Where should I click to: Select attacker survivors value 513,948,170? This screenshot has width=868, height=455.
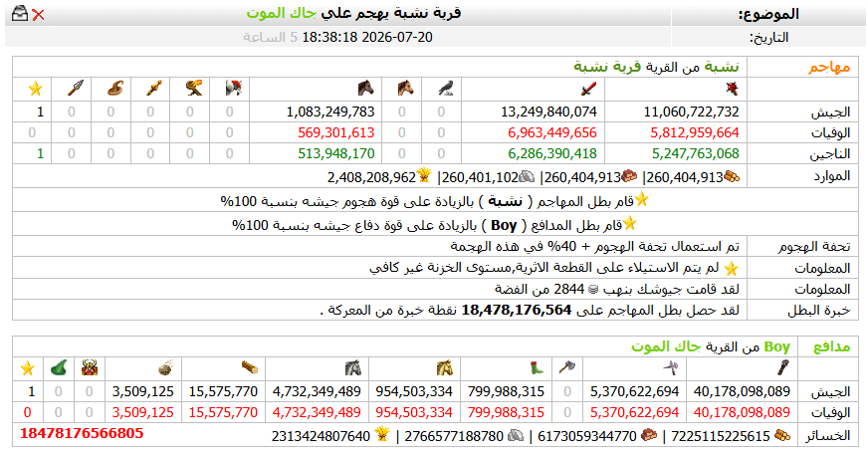point(336,154)
